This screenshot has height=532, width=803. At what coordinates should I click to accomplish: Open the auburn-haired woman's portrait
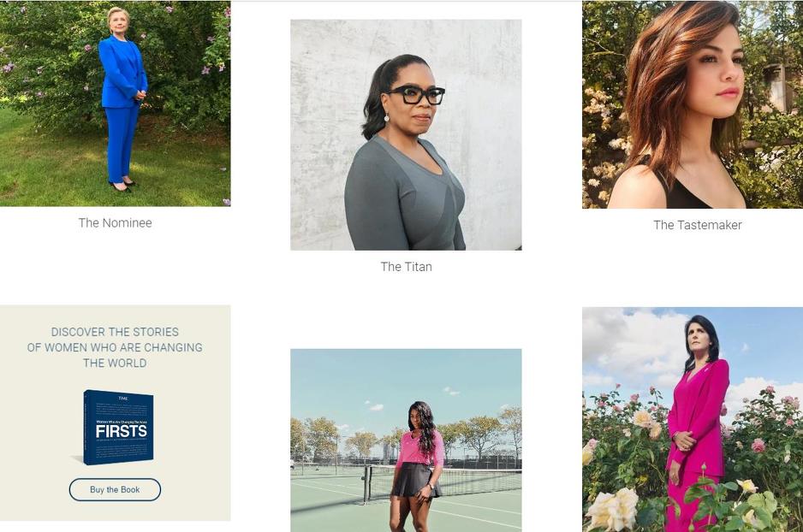(693, 104)
